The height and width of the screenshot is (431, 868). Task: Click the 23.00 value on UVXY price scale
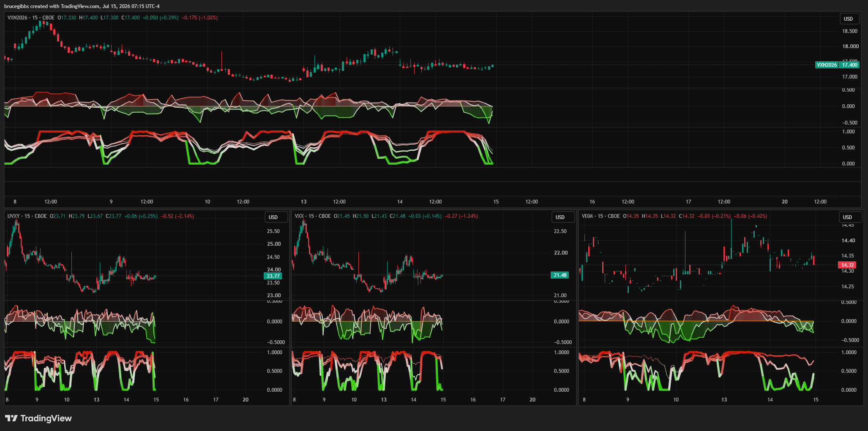pyautogui.click(x=274, y=295)
